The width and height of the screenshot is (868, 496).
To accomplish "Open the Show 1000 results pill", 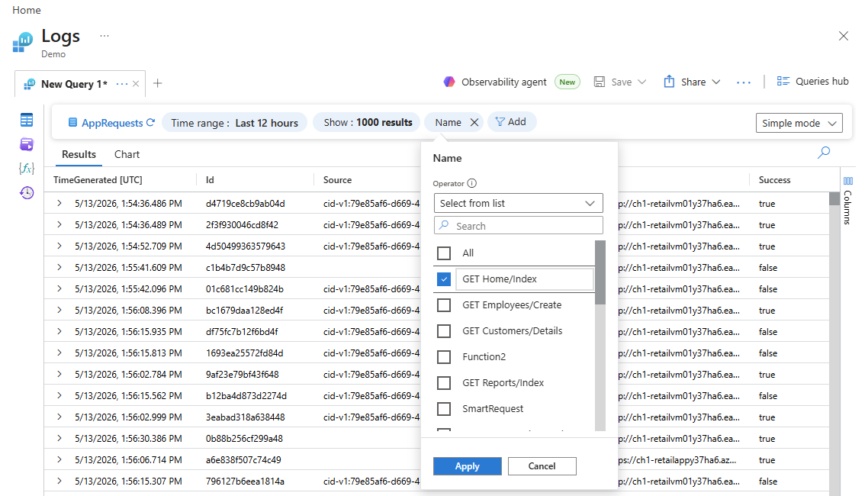I will point(368,122).
